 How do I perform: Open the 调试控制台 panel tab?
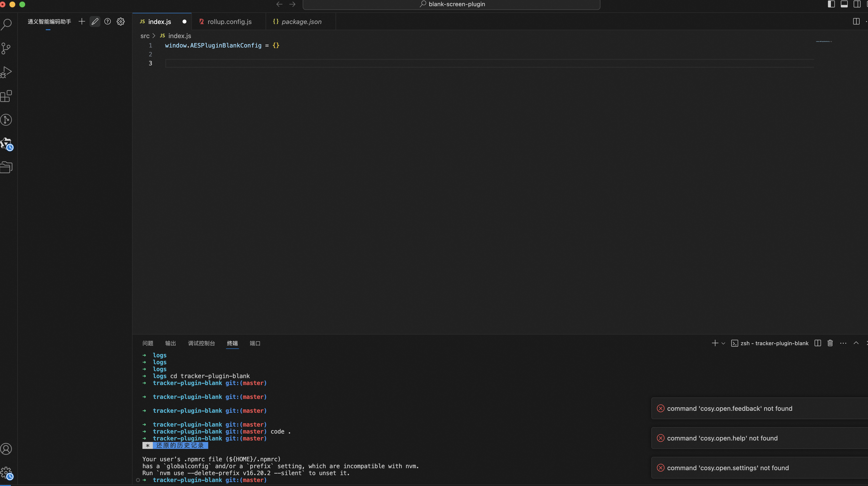[202, 343]
